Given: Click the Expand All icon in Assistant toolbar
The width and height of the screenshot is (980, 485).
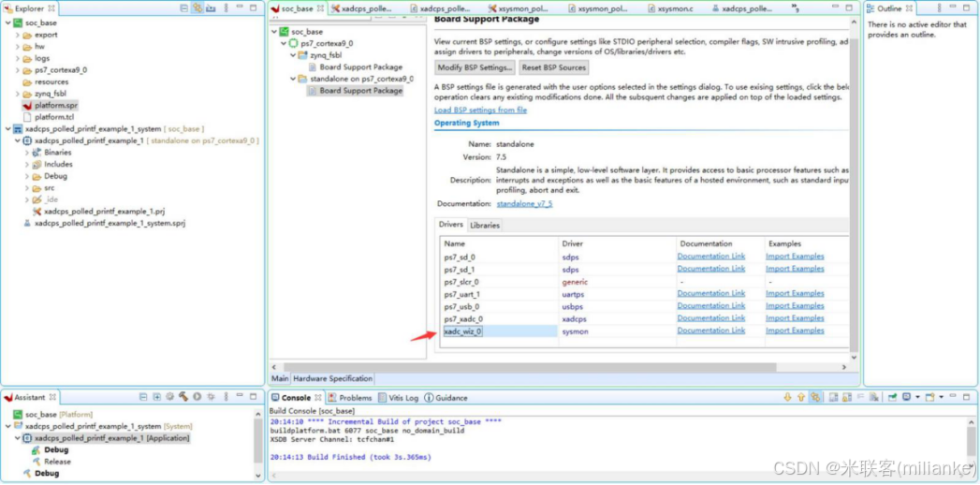Looking at the screenshot, I should click(x=157, y=397).
